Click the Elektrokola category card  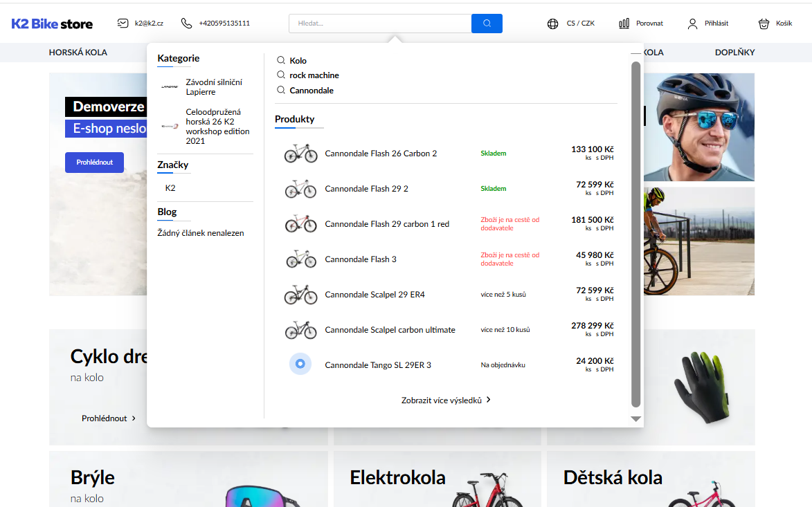tap(437, 479)
